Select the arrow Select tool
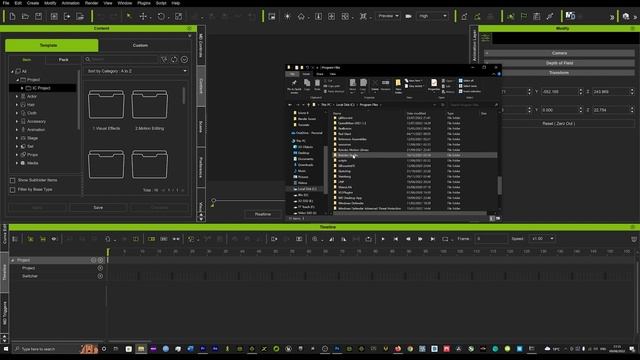This screenshot has width=640, height=360. [x=129, y=16]
